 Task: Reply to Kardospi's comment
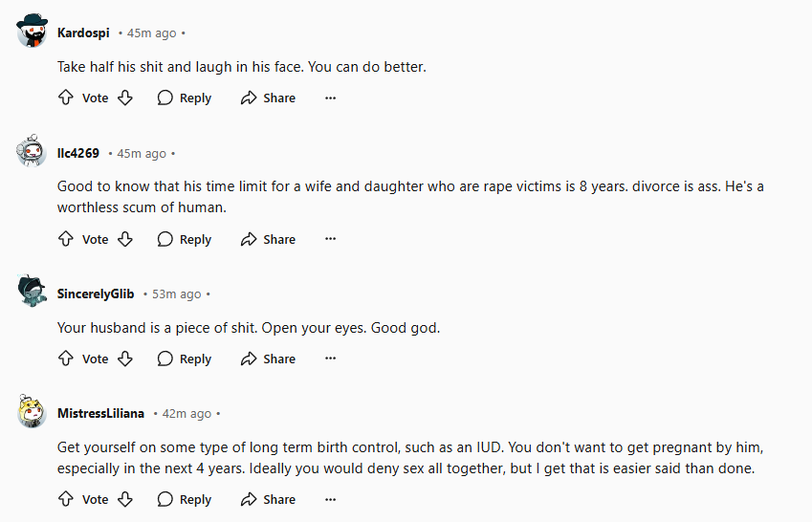tap(185, 98)
